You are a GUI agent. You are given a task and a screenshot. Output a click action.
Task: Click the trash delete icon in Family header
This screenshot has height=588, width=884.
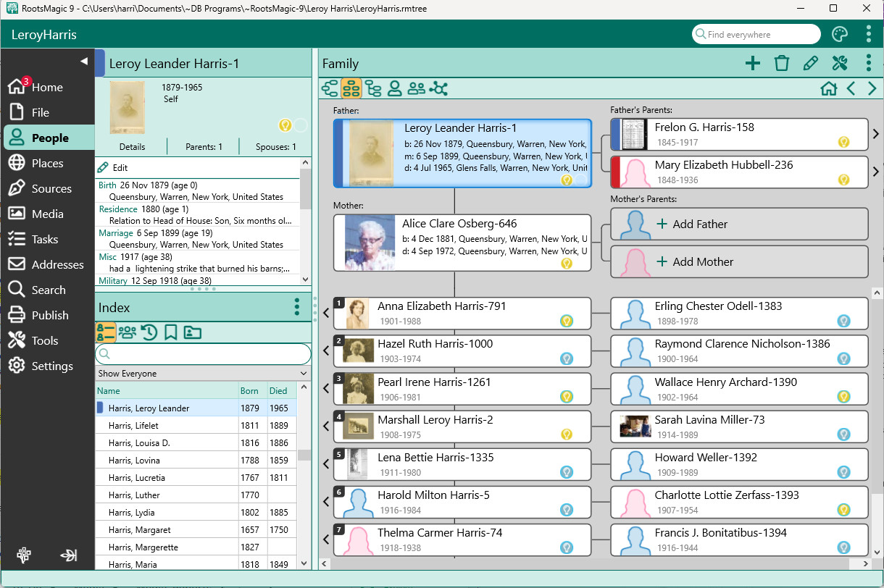781,64
